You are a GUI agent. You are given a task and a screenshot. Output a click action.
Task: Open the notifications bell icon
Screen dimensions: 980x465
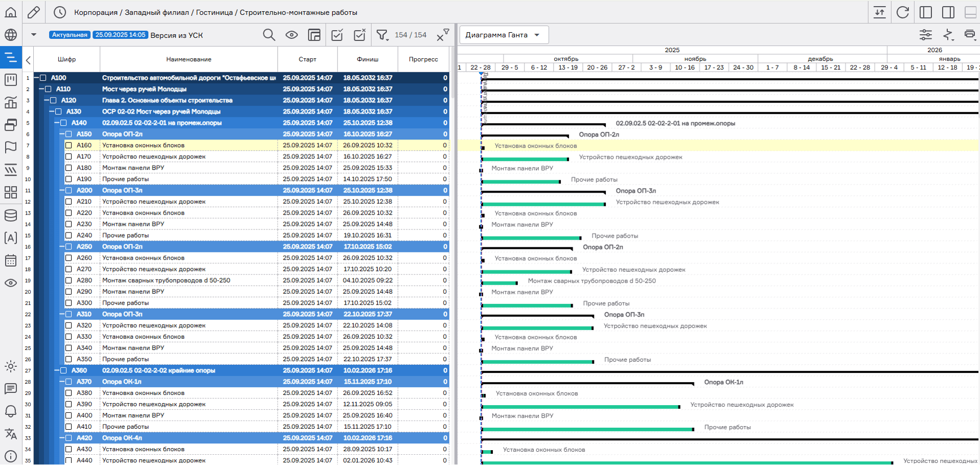(x=11, y=411)
